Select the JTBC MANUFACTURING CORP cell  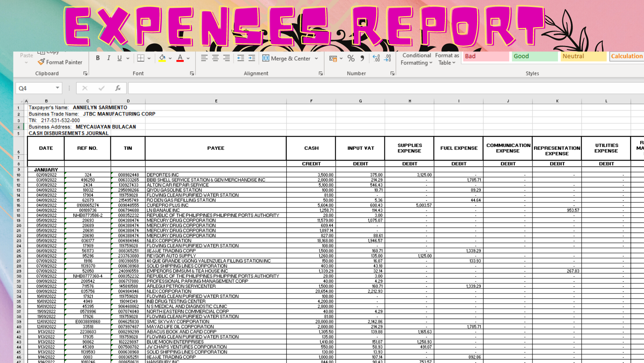pyautogui.click(x=119, y=114)
